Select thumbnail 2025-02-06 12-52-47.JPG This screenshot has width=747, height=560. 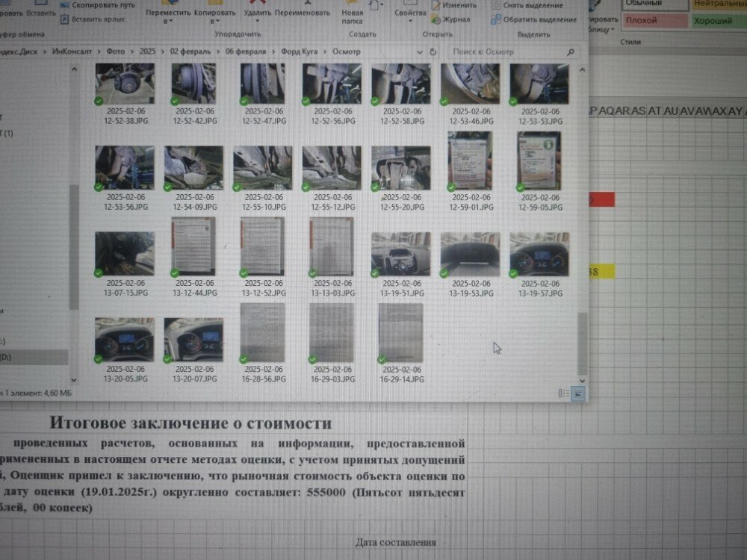point(263,84)
